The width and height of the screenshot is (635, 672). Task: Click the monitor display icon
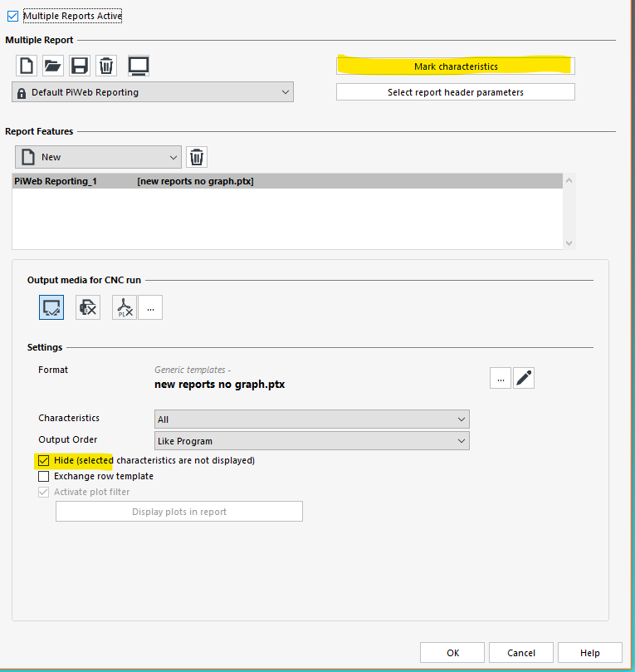(x=139, y=66)
